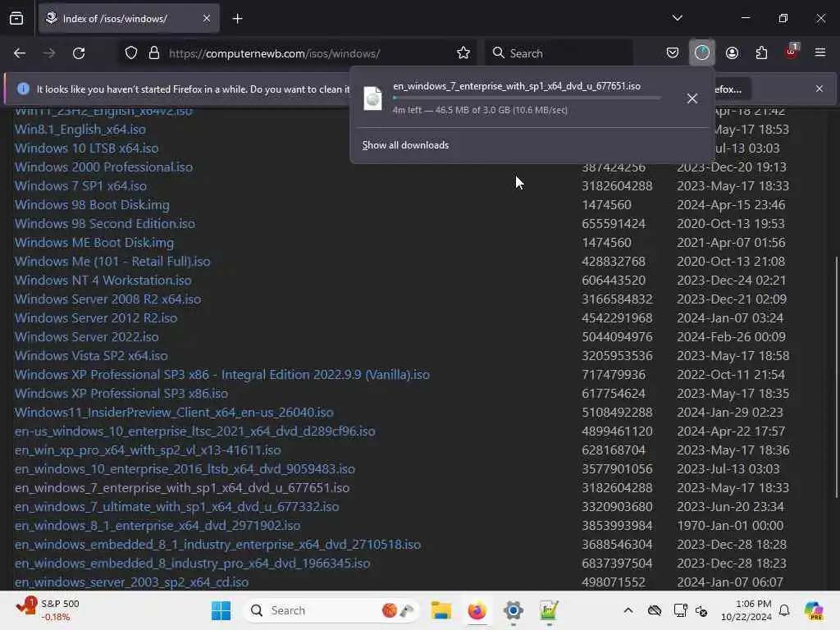Open the notification bell in taskbar

point(783,610)
